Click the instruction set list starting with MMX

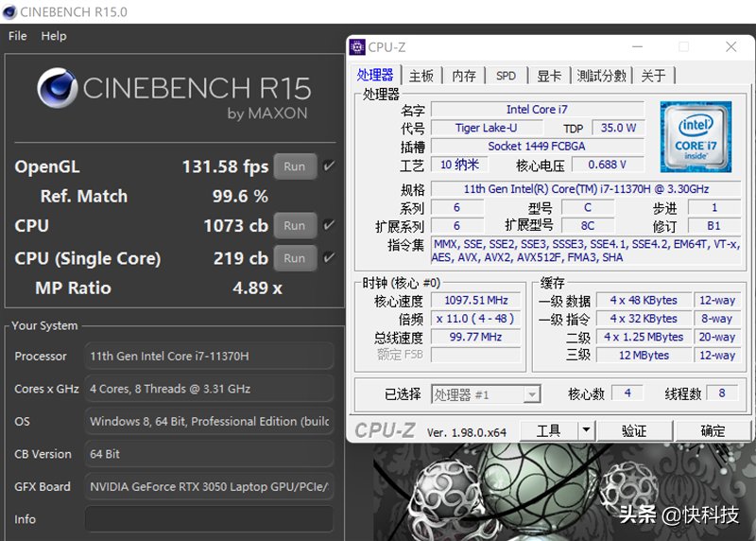586,251
